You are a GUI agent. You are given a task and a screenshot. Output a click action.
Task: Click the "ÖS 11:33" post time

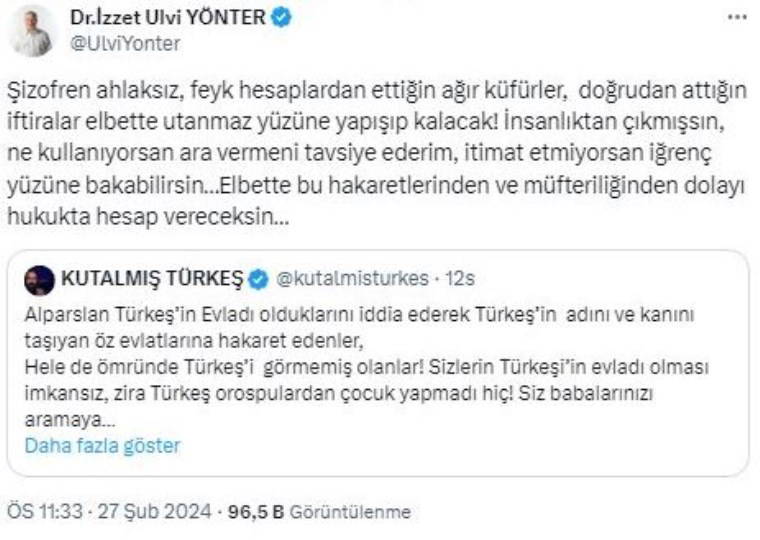[44, 512]
